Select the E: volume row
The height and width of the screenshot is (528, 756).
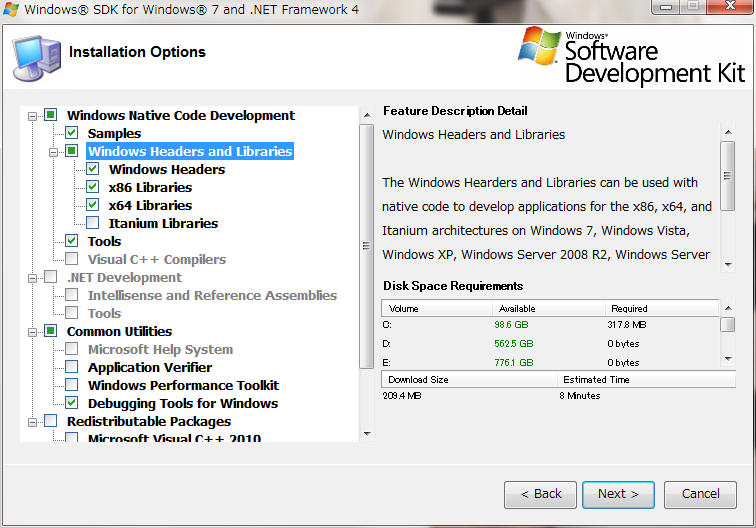coord(550,363)
